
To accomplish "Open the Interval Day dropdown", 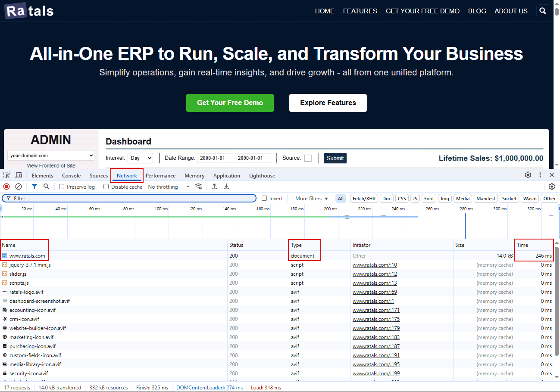I will pyautogui.click(x=140, y=158).
